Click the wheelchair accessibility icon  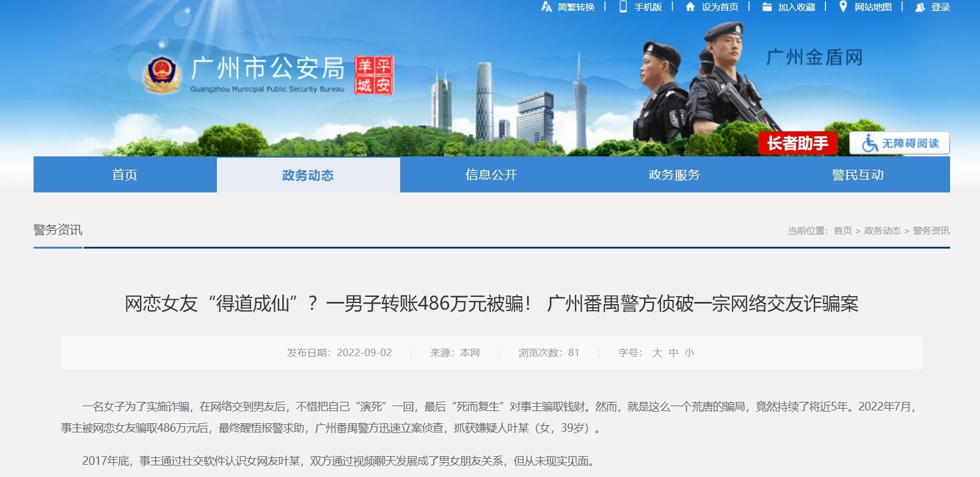(869, 144)
